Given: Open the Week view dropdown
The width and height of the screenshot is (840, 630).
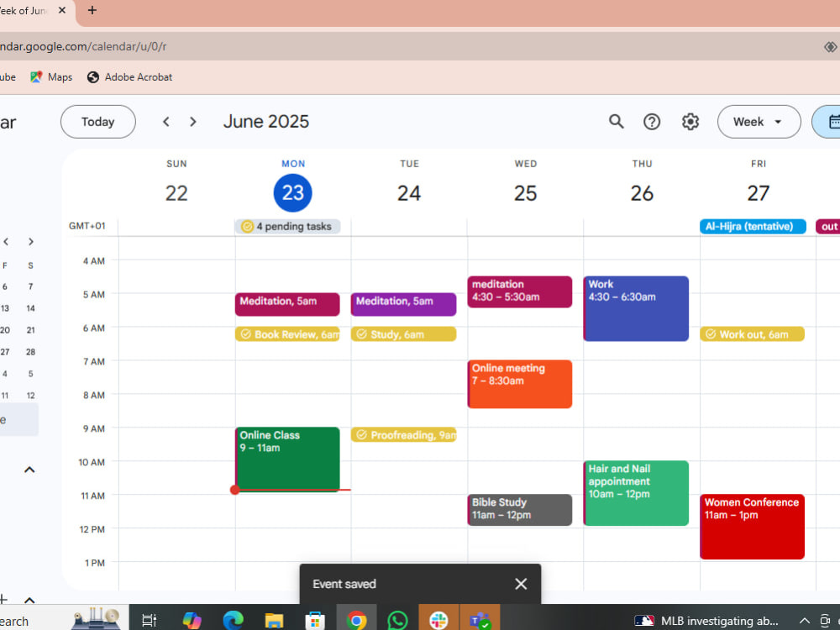Looking at the screenshot, I should click(x=759, y=122).
